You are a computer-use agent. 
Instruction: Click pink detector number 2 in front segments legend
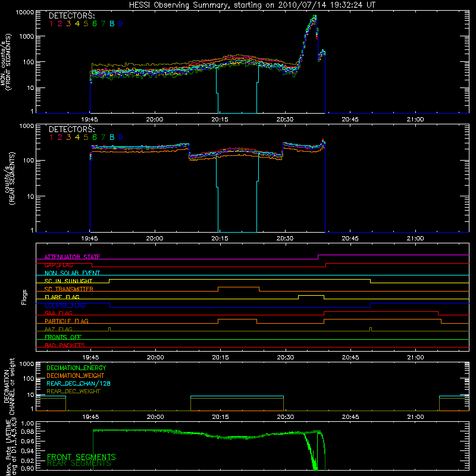tap(60, 24)
